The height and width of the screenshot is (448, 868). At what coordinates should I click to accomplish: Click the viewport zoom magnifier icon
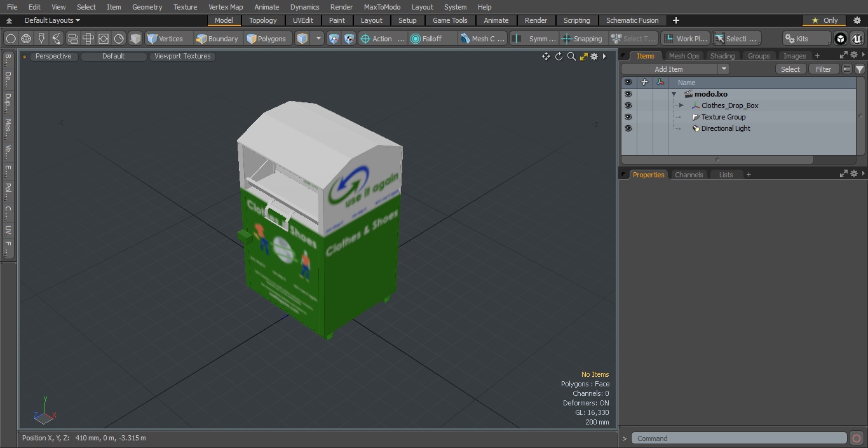[x=571, y=57]
